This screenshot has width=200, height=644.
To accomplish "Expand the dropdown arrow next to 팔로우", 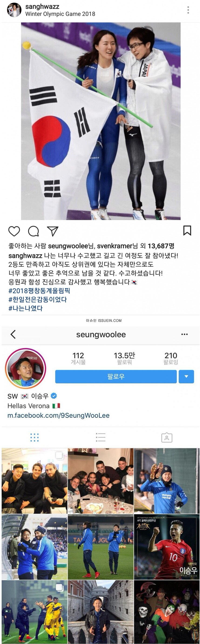I will 186,377.
